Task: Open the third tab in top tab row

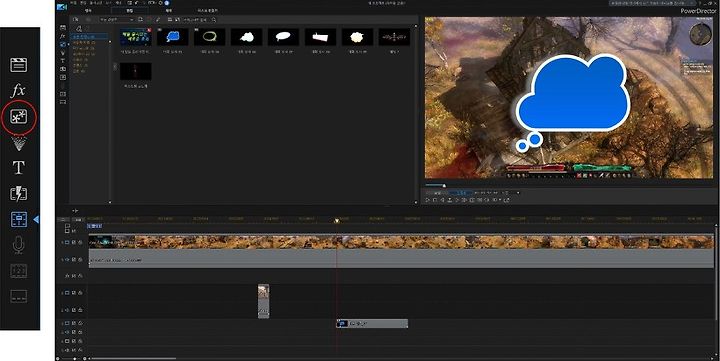Action: (x=169, y=10)
